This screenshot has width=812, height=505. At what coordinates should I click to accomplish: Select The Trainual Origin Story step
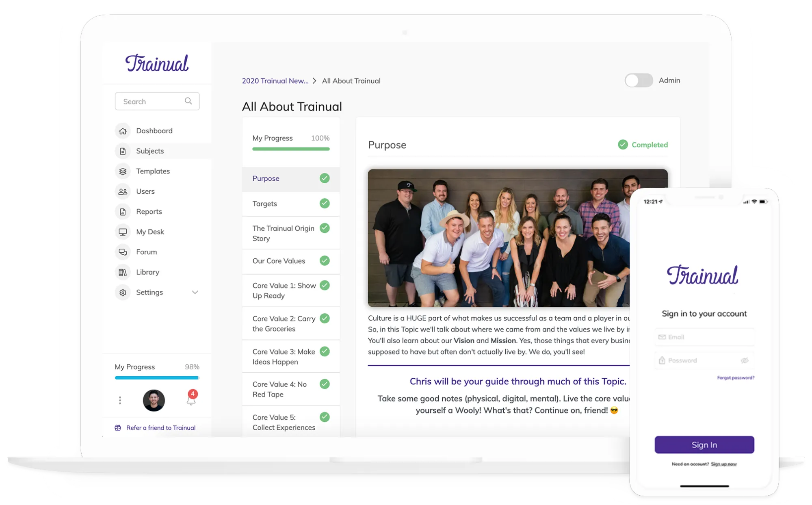coord(291,233)
